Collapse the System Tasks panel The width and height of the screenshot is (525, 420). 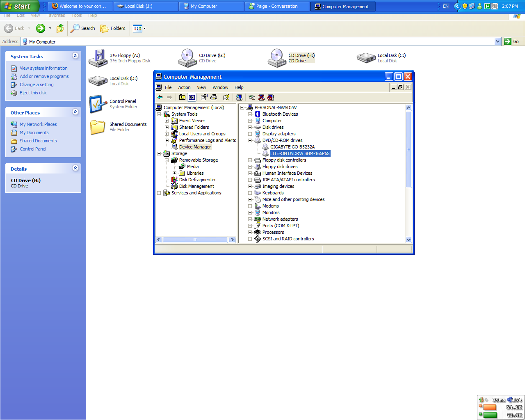75,56
